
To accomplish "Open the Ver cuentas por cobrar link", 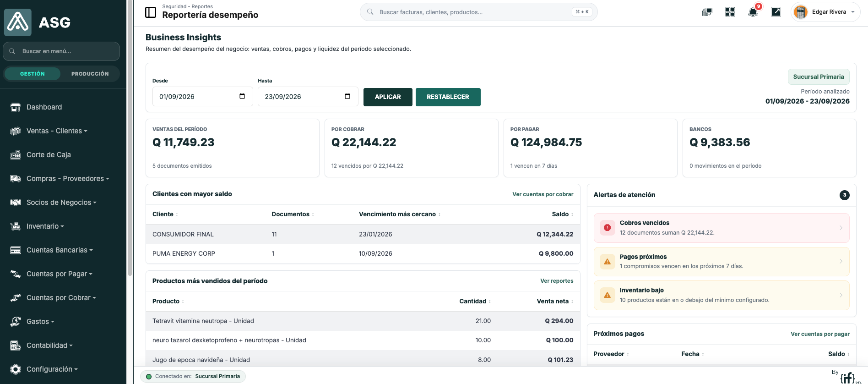I will pos(542,194).
